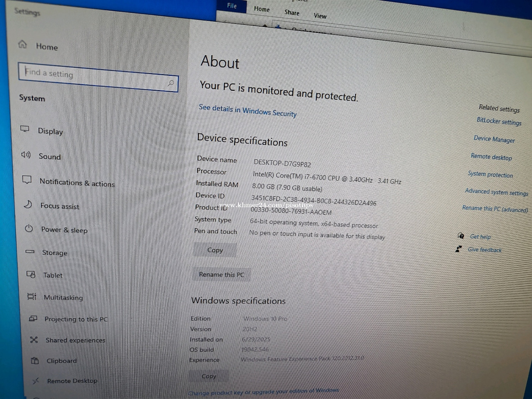Click the Shared experiences icon
This screenshot has width=532, height=399.
(x=34, y=340)
